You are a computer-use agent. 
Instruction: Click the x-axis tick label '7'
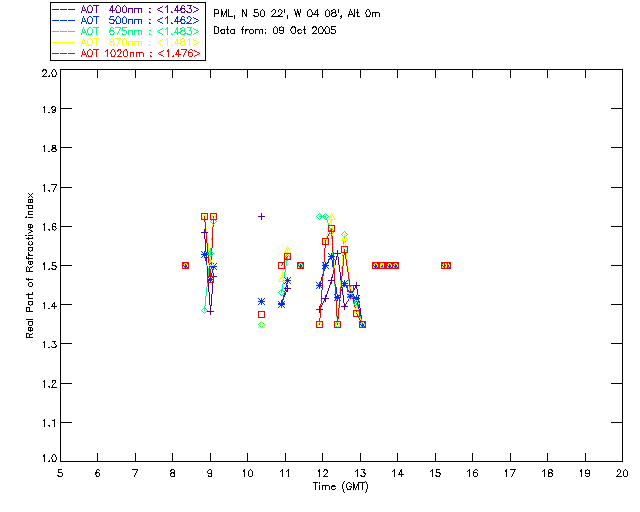[135, 473]
